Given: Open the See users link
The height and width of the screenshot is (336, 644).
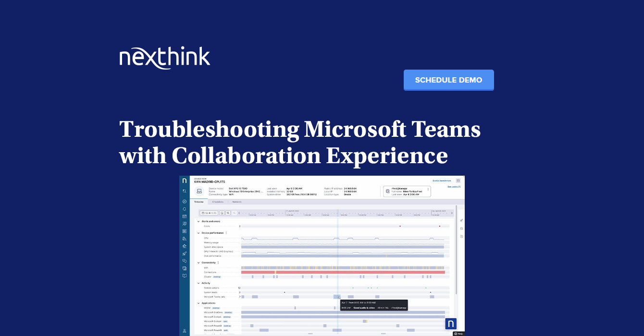Looking at the screenshot, I should point(454,187).
